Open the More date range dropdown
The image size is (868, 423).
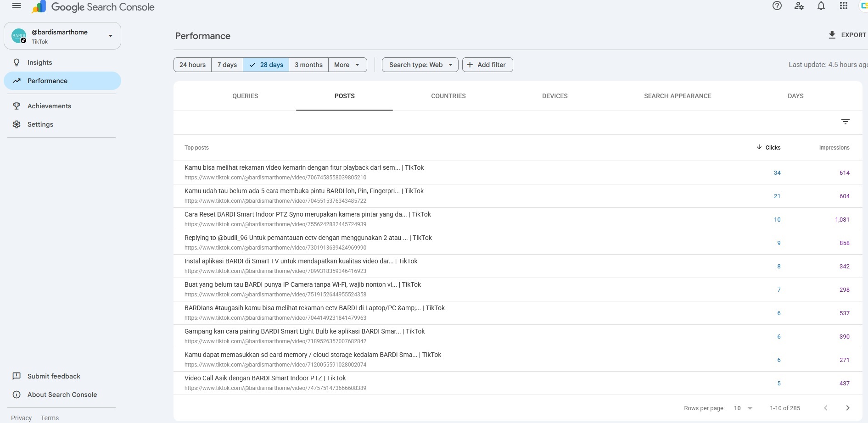click(x=347, y=65)
